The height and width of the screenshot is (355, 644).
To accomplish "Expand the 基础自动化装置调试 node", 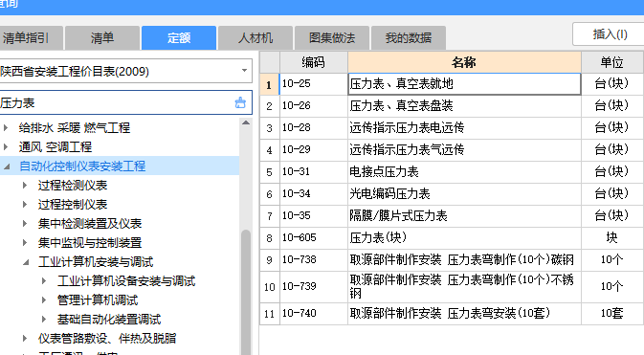I will click(x=44, y=320).
